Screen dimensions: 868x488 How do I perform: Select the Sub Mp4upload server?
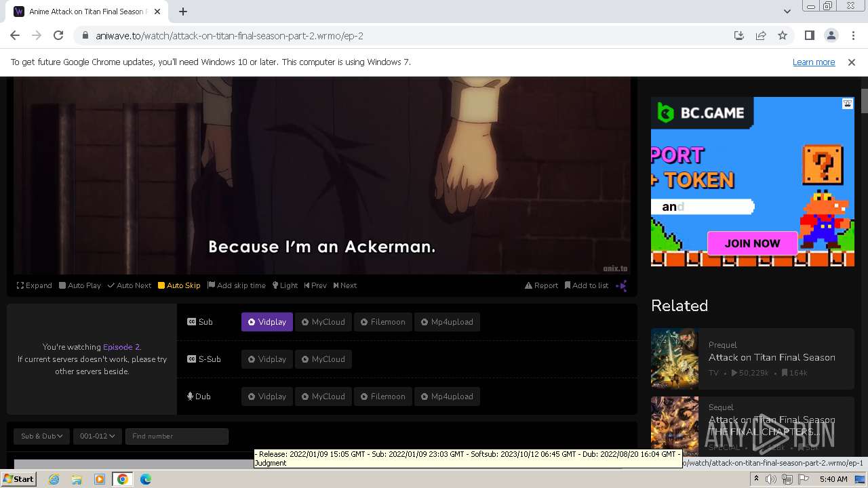pos(447,322)
